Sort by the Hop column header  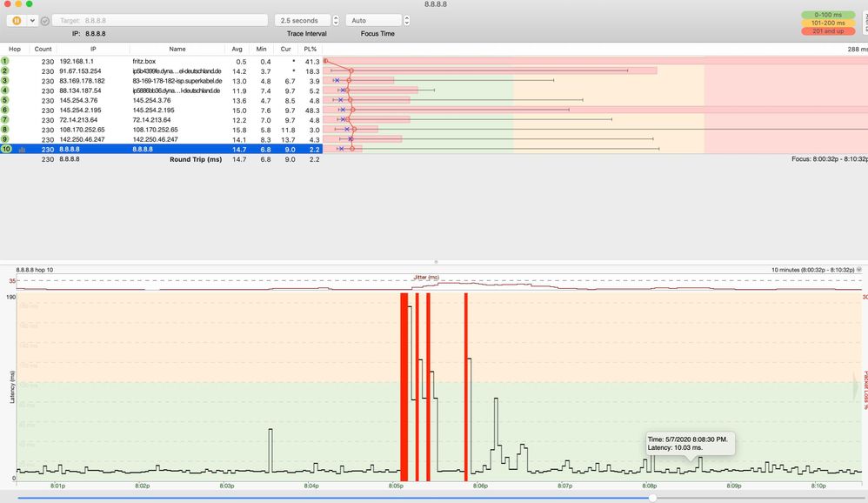point(15,49)
